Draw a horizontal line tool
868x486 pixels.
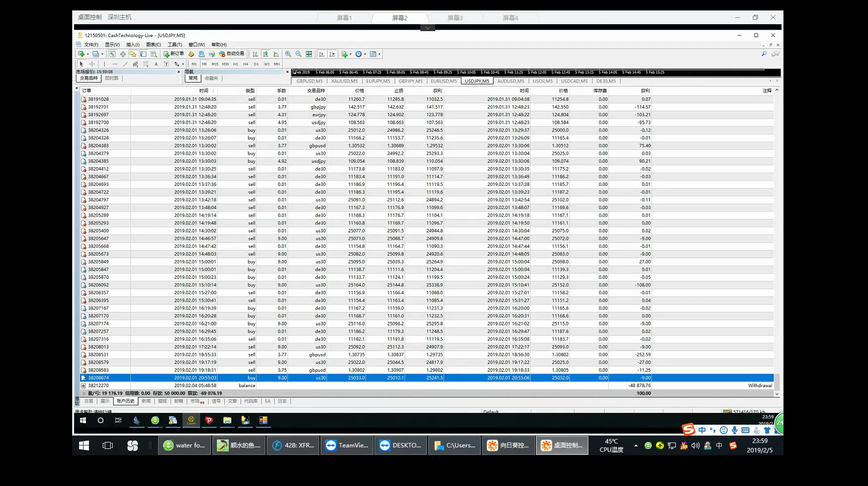click(x=115, y=64)
